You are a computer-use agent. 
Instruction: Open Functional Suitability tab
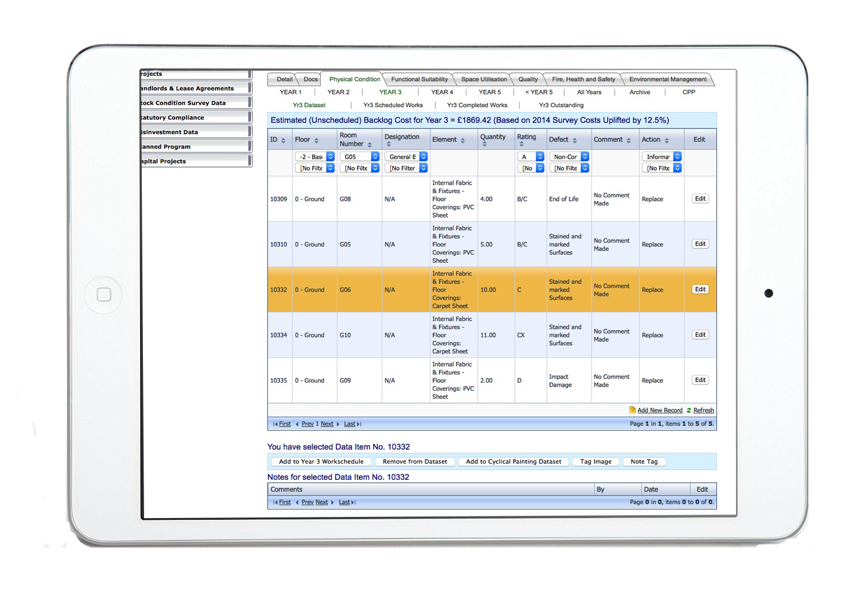[x=419, y=79]
